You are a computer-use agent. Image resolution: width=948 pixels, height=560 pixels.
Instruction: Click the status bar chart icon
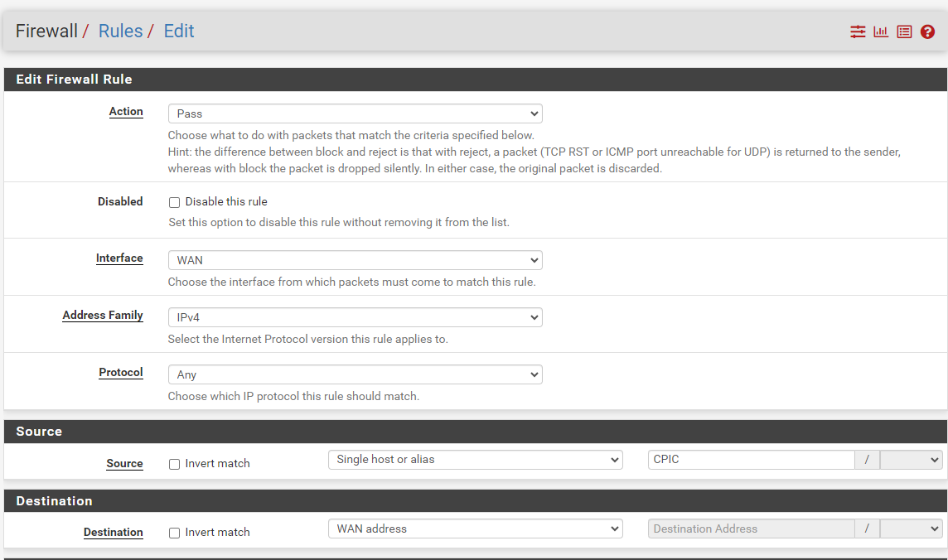881,31
